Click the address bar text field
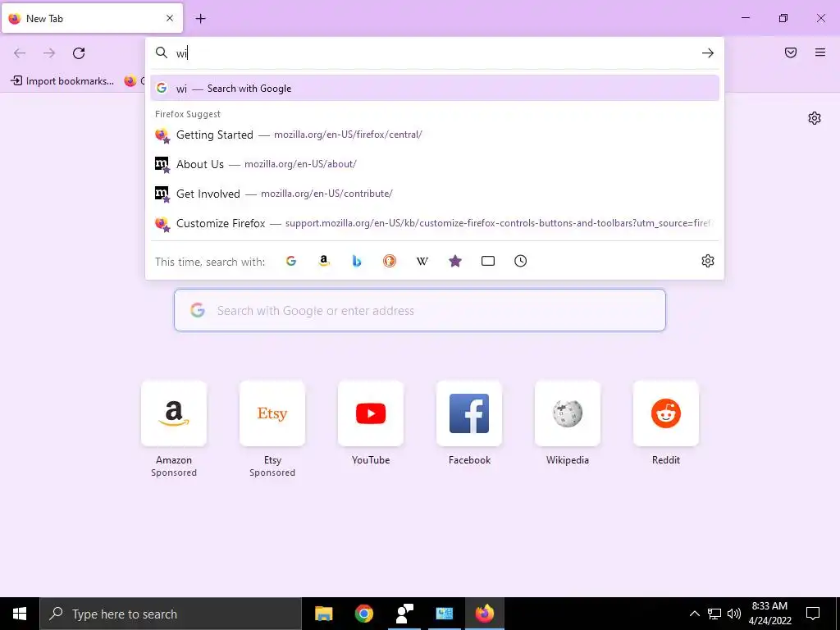 click(x=436, y=53)
